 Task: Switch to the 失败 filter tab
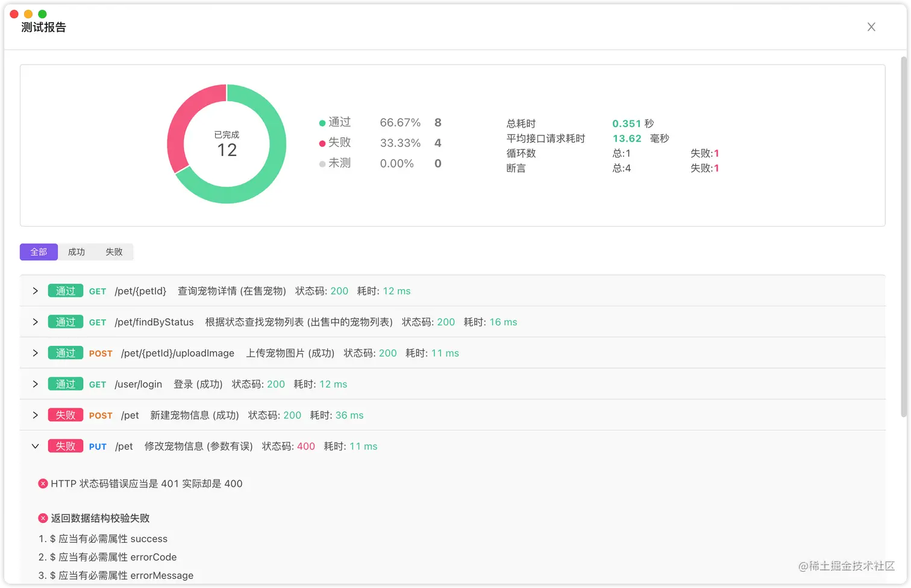pyautogui.click(x=114, y=252)
